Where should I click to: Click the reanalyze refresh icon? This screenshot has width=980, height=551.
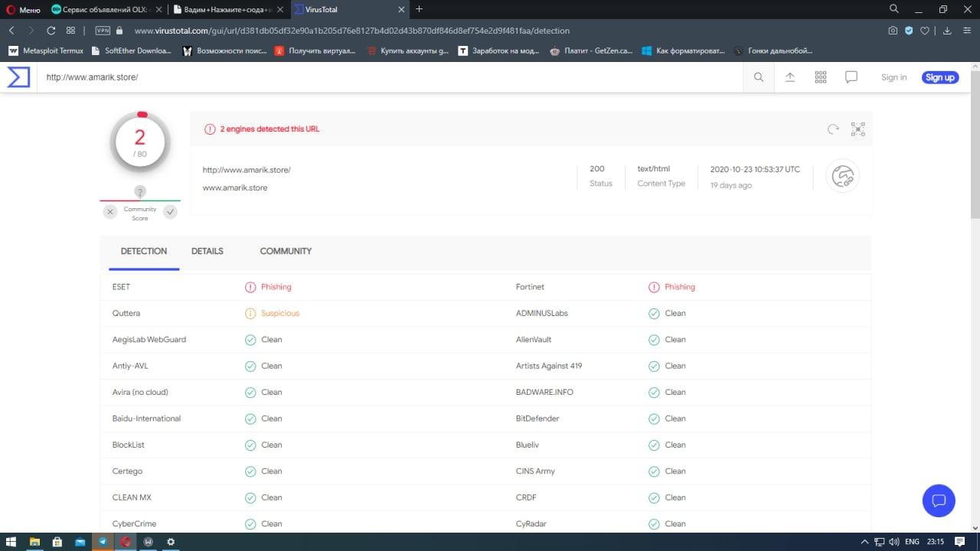833,129
